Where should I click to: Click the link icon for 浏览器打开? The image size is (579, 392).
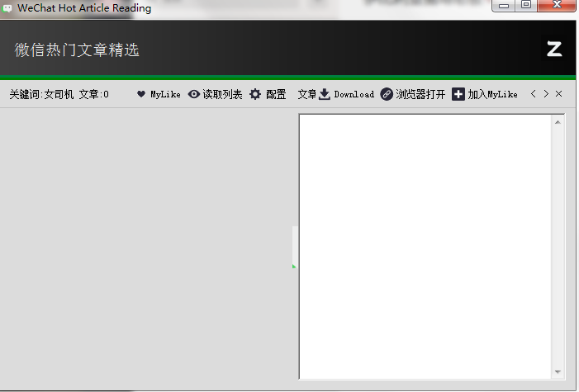coord(387,94)
